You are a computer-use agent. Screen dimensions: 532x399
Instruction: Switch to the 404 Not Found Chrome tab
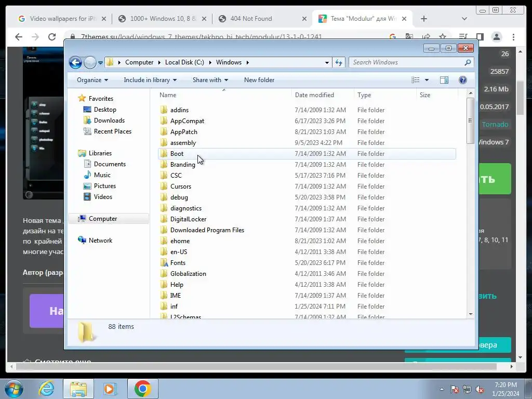tap(262, 19)
